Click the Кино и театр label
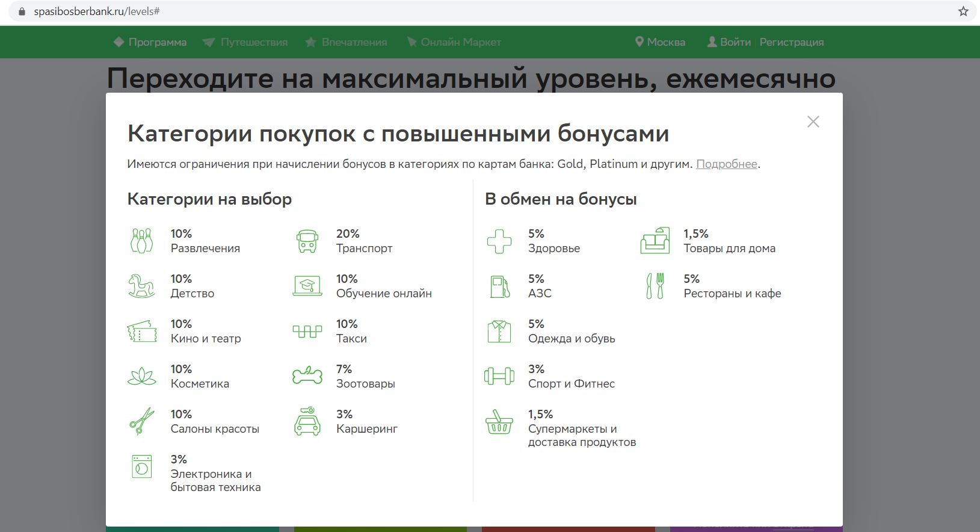The width and height of the screenshot is (980, 532). tap(206, 339)
